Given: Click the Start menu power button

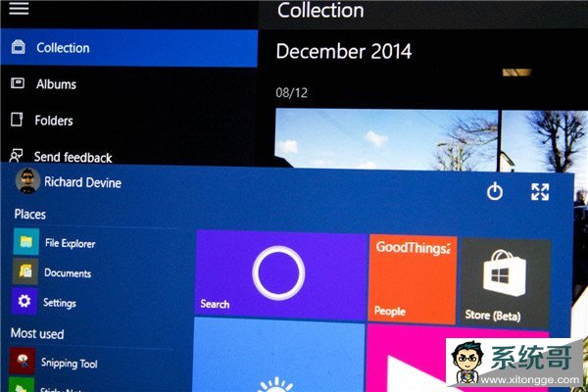Looking at the screenshot, I should pyautogui.click(x=495, y=191).
